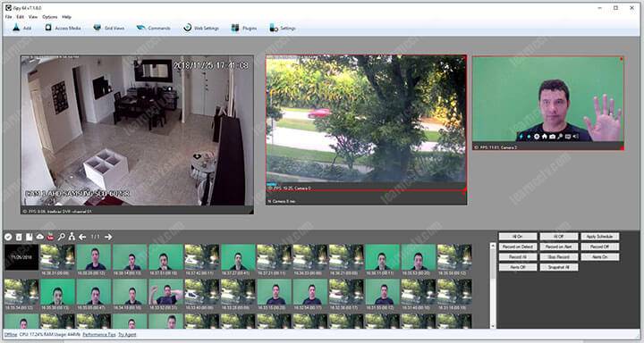Click the 11/26/2018 date thumbnail
This screenshot has width=644, height=343.
point(21,257)
